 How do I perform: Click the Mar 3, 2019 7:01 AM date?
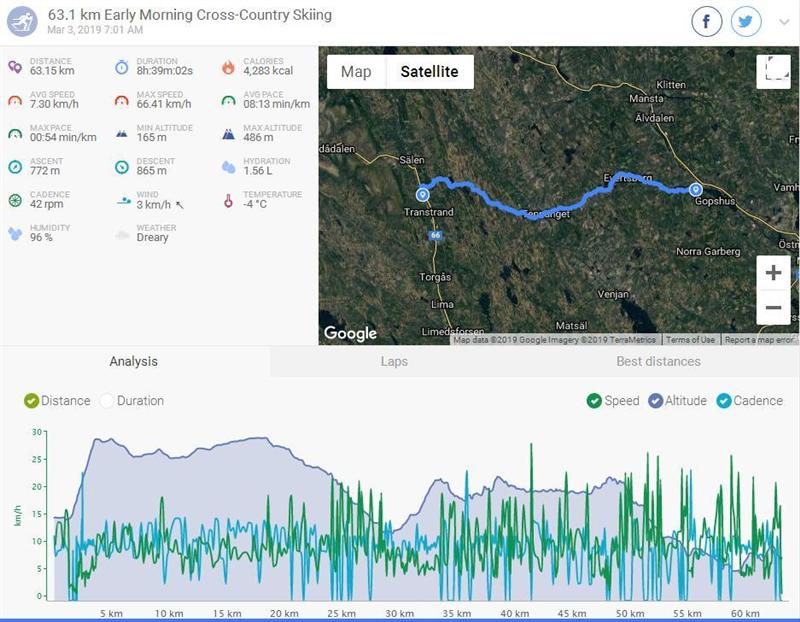(95, 30)
